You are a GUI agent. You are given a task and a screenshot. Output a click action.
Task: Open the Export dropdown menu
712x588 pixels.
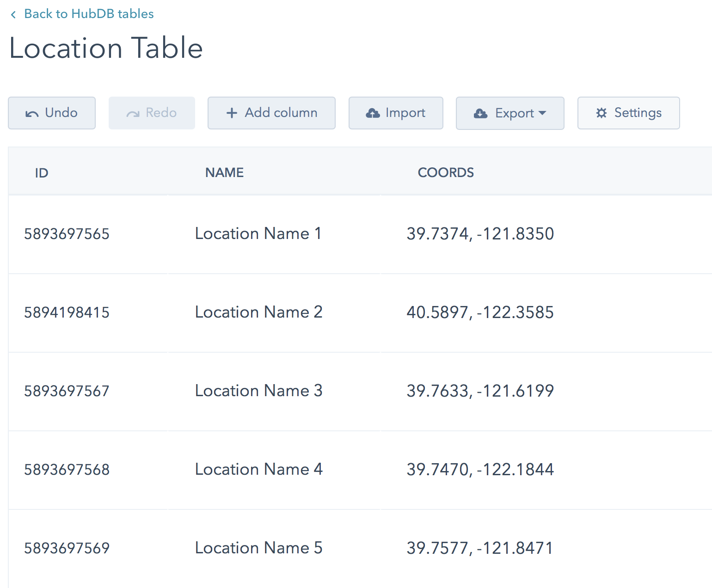pos(510,113)
